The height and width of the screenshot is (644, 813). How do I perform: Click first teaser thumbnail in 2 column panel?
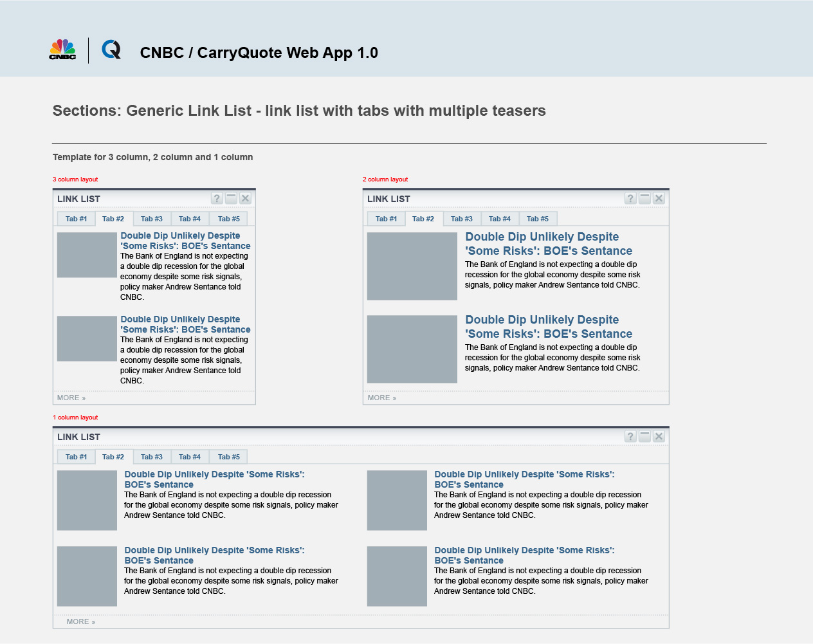point(412,266)
